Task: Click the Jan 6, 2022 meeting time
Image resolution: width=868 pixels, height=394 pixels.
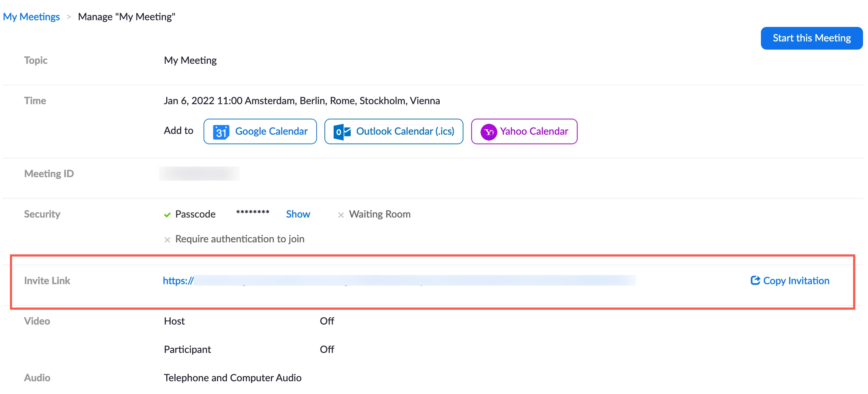Action: click(x=302, y=101)
